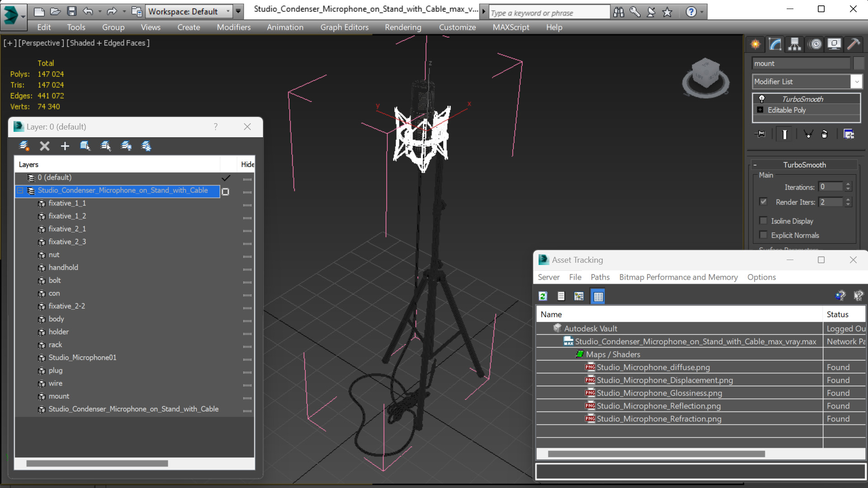Add selected objects to layer plus icon
Image resolution: width=868 pixels, height=488 pixels.
tap(65, 146)
